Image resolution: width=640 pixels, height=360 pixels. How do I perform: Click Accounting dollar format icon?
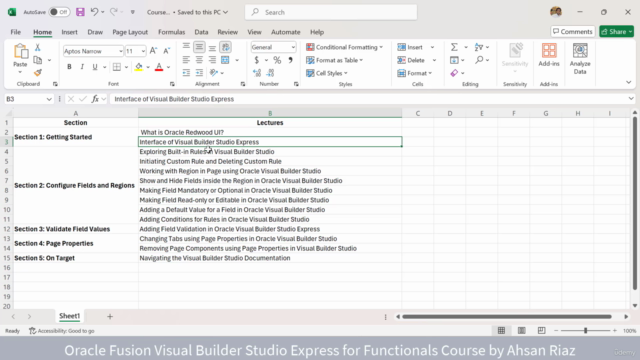(x=256, y=60)
